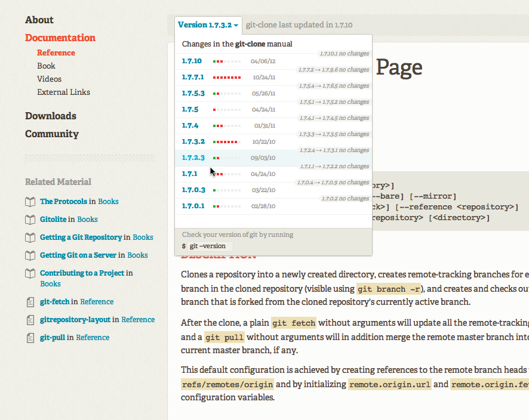Screen dimensions: 529x420
Task: Open External Links in sidebar
Action: point(63,92)
